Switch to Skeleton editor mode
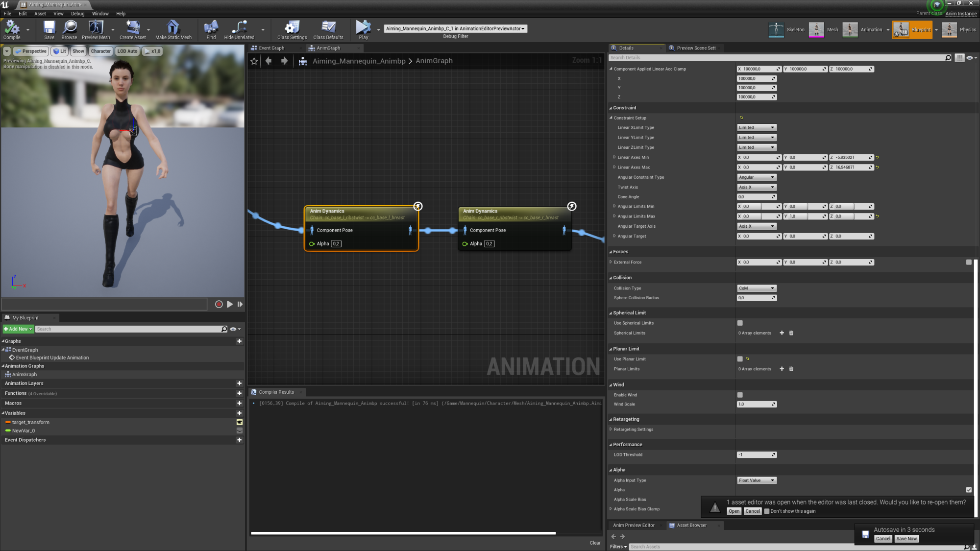The image size is (980, 551). 787,30
